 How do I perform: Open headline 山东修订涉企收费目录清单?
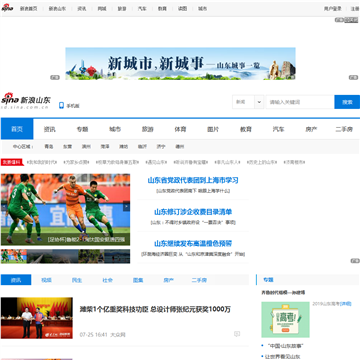pyautogui.click(x=193, y=212)
